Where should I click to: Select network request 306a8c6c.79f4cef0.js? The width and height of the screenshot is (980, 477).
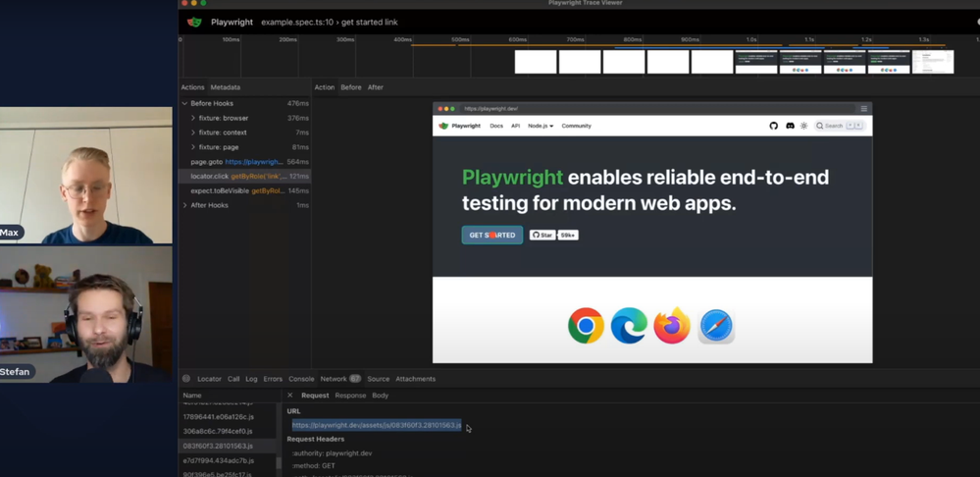(228, 432)
